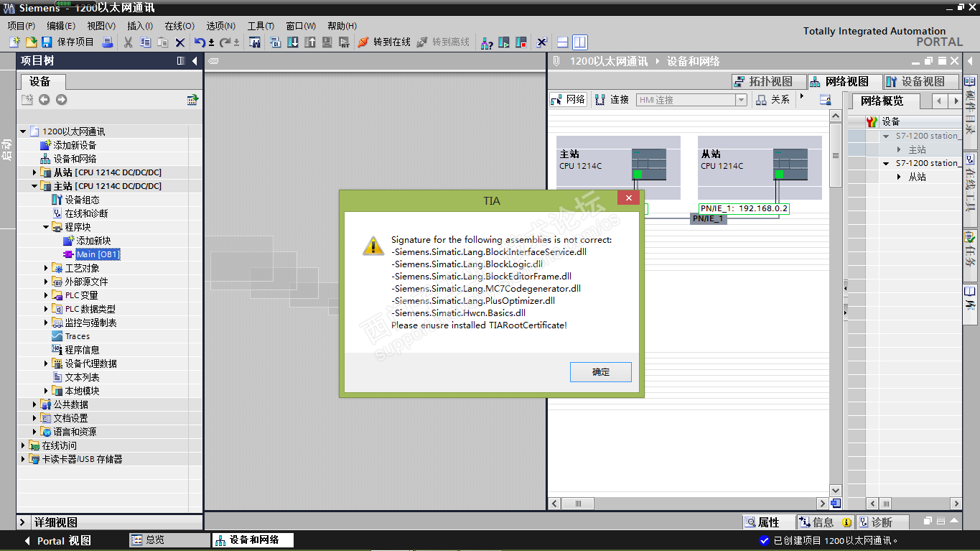
Task: Open the 总览 overview taskbar item
Action: (169, 540)
